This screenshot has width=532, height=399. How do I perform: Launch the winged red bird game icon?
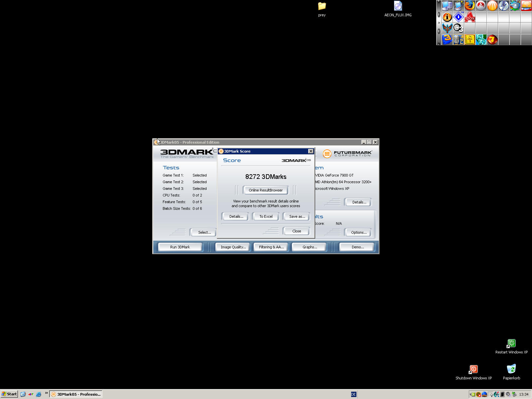pos(447,28)
